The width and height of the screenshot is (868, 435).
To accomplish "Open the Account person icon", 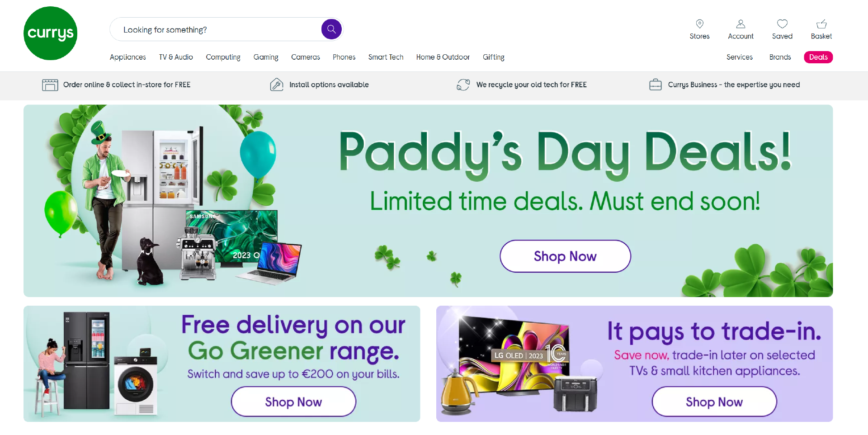I will coord(741,24).
